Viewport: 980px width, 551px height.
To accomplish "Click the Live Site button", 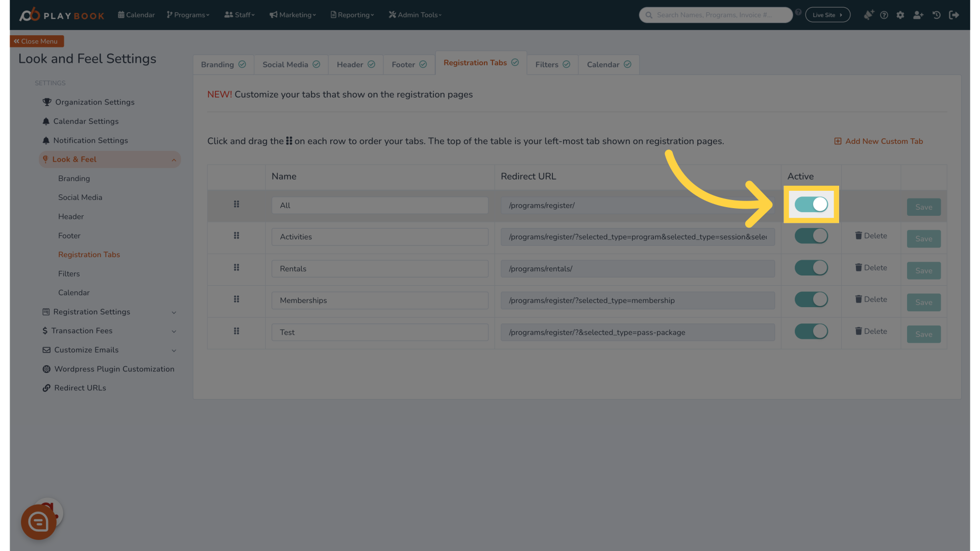I will [827, 15].
